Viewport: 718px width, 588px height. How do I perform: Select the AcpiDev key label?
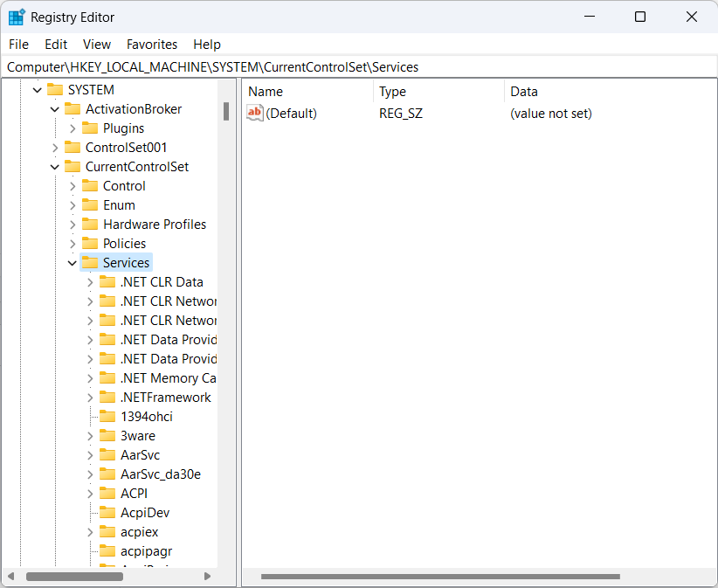coord(145,513)
